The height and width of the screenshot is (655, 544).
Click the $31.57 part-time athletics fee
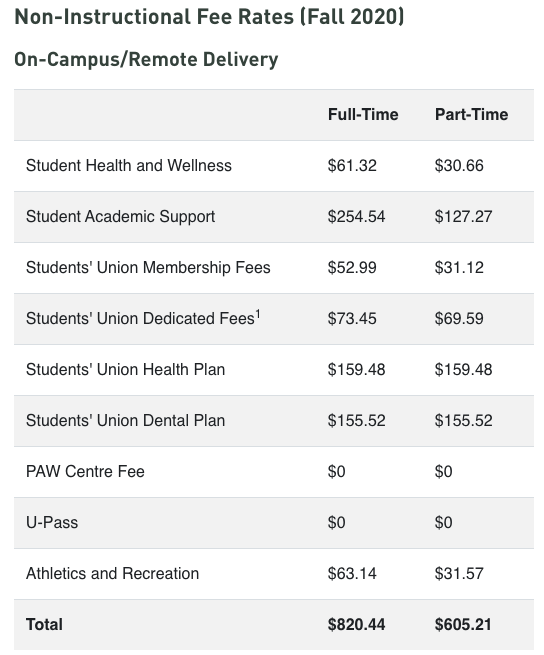pos(459,573)
